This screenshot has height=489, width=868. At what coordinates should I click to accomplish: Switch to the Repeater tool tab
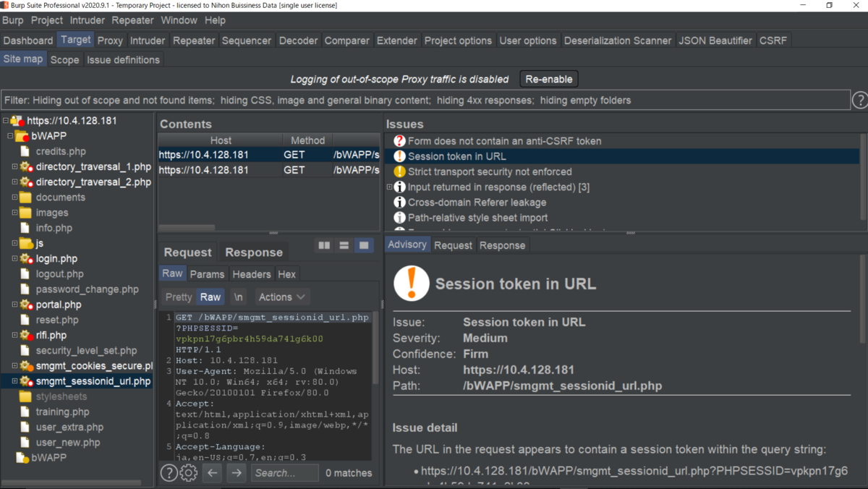pyautogui.click(x=194, y=41)
